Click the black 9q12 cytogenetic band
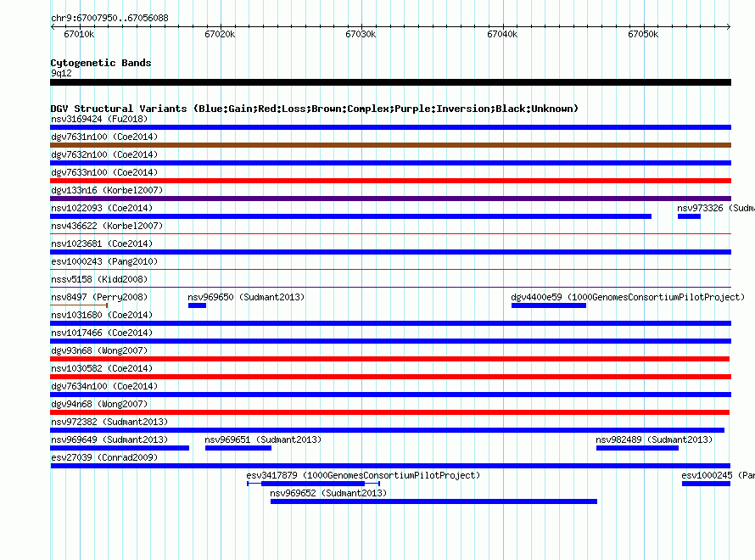Screen dimensions: 755x560 [390, 82]
